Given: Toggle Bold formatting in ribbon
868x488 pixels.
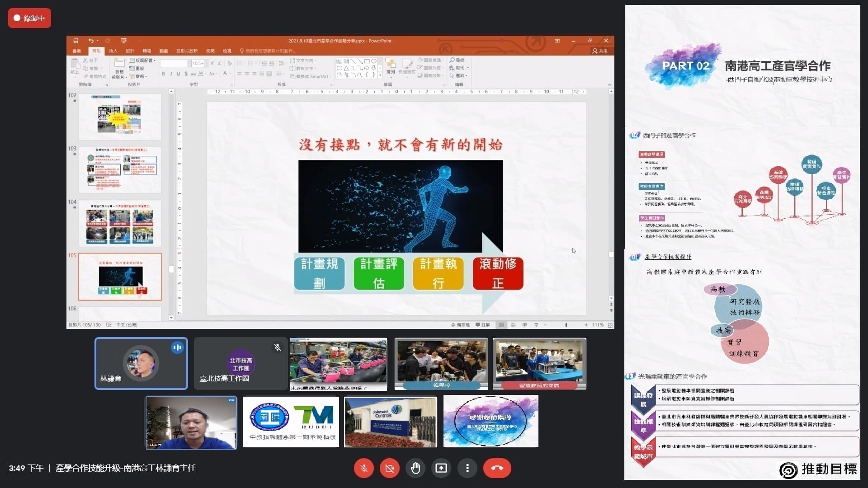Looking at the screenshot, I should (x=163, y=74).
